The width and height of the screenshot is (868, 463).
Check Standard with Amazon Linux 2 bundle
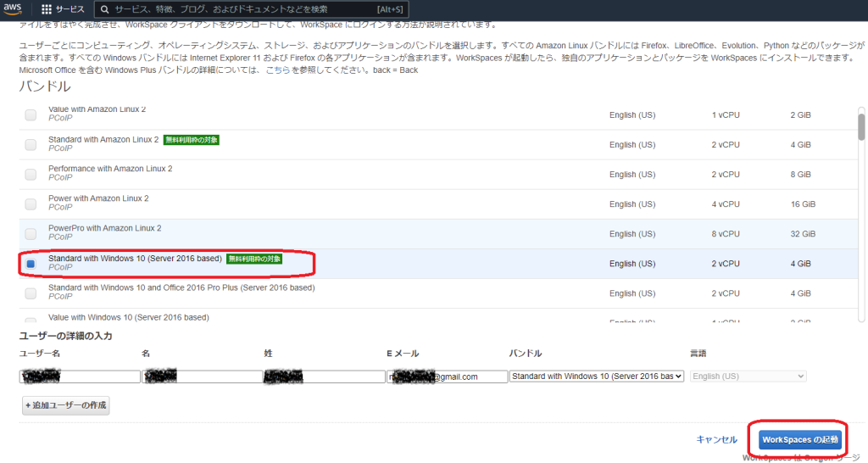pos(31,145)
